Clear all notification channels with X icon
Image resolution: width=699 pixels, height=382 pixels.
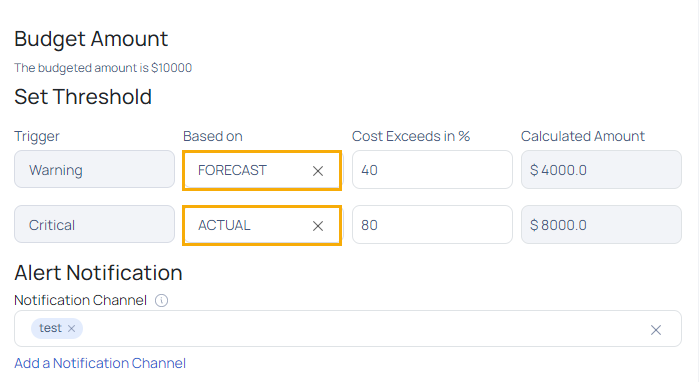click(655, 330)
